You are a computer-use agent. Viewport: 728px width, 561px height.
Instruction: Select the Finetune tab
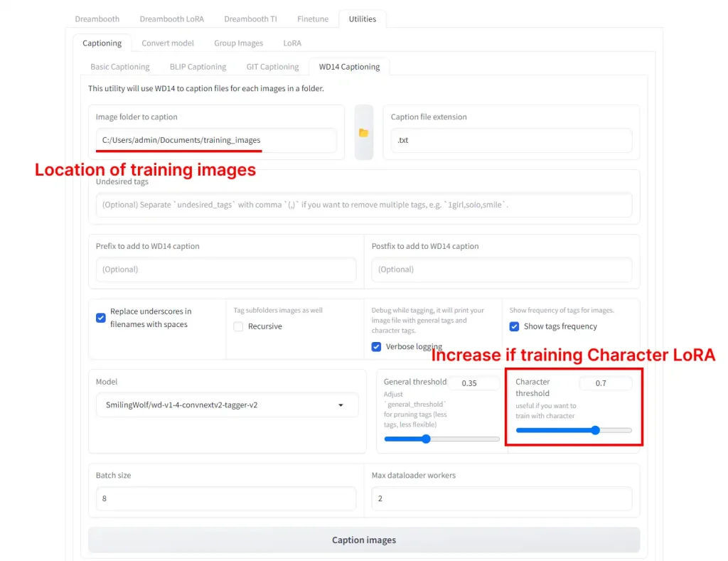click(x=313, y=18)
